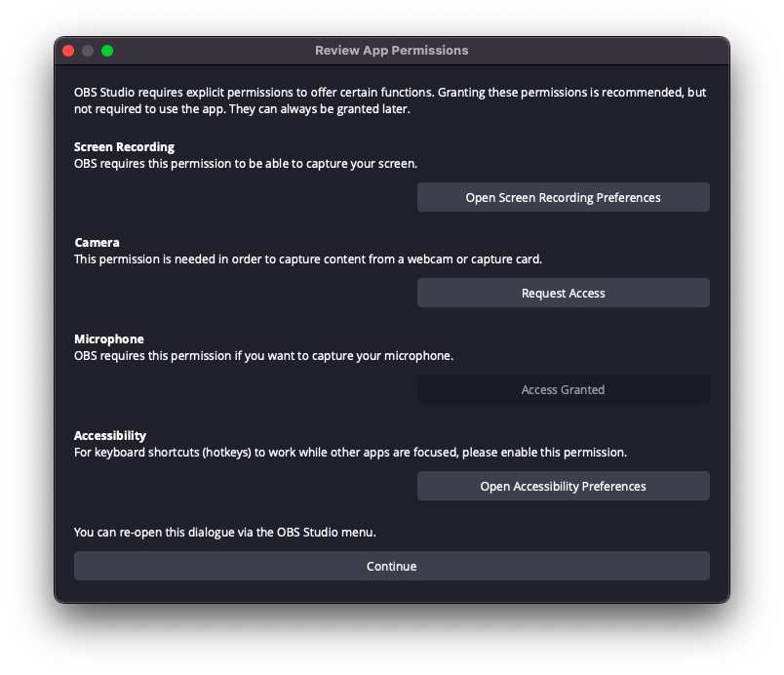
Task: Click the keyboard shortcuts (hotkeys) description
Action: [350, 452]
